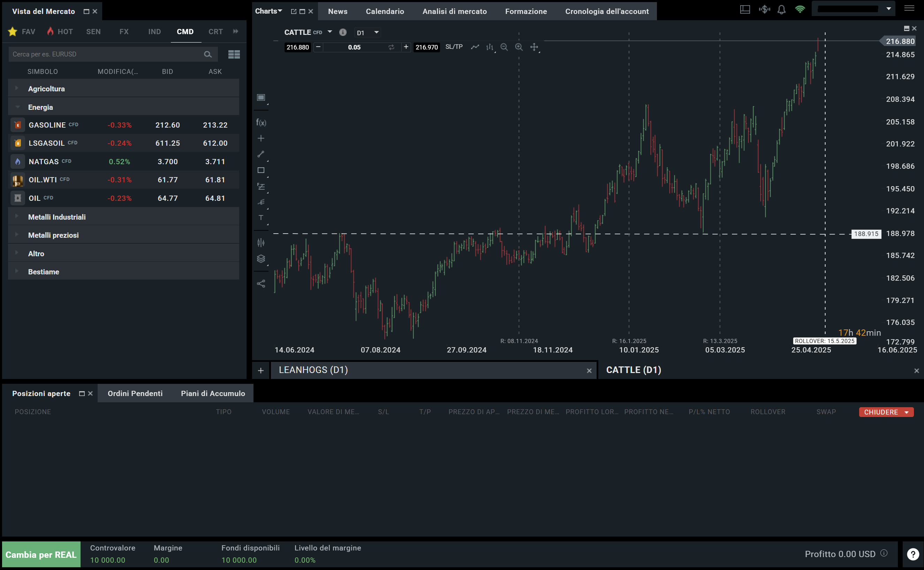Select the text annotation tool
The height and width of the screenshot is (570, 924).
(261, 218)
